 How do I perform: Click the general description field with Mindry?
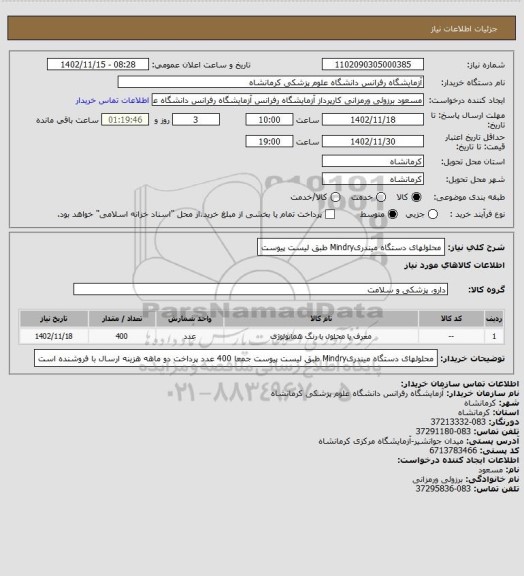351,247
